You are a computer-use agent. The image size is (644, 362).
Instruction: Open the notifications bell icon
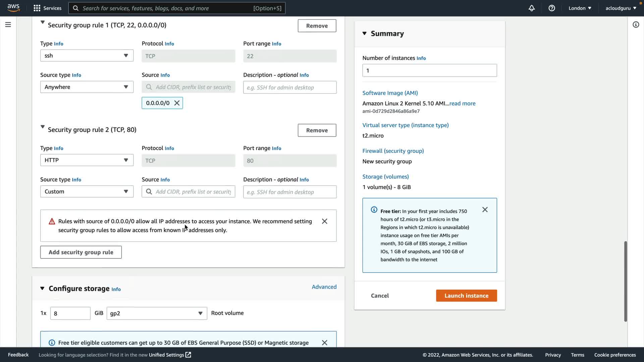tap(532, 8)
